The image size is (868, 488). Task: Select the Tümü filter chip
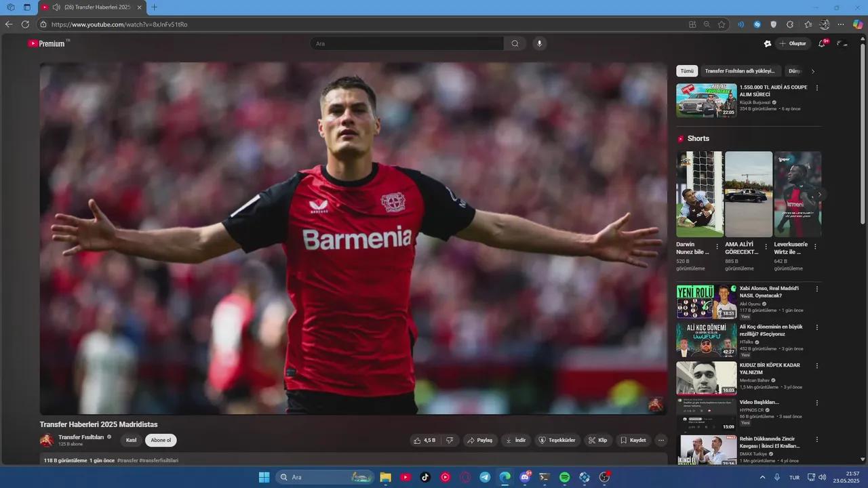coord(686,70)
